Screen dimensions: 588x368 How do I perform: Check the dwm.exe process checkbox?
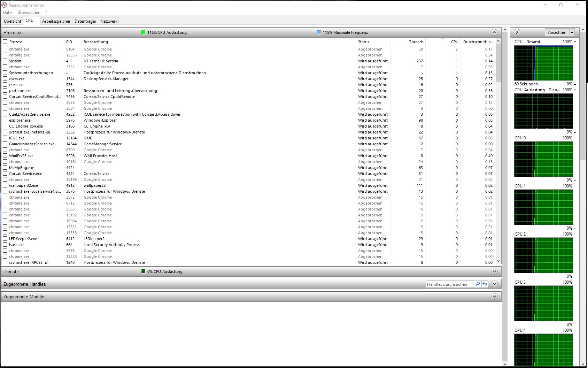pyautogui.click(x=5, y=79)
